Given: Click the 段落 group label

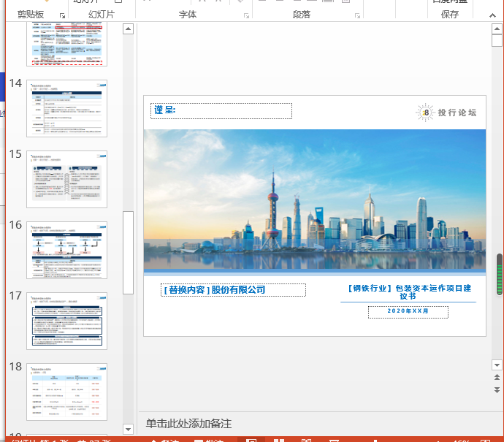Looking at the screenshot, I should click(302, 15).
